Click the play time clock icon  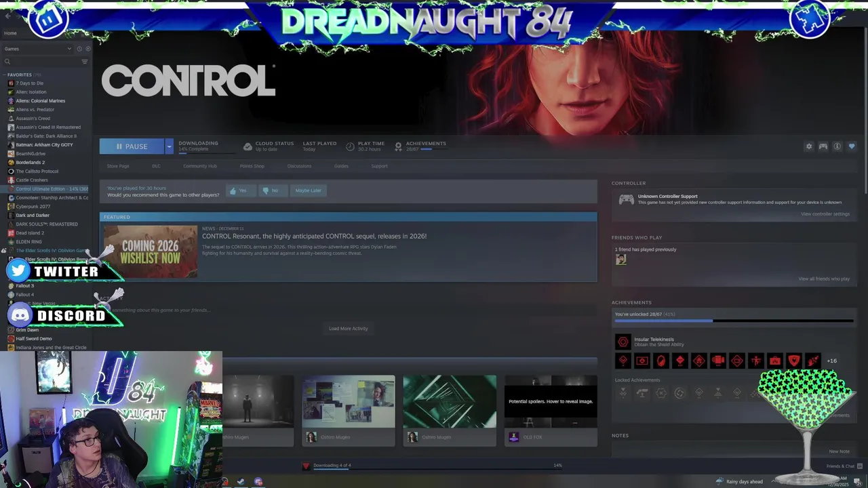pyautogui.click(x=350, y=146)
